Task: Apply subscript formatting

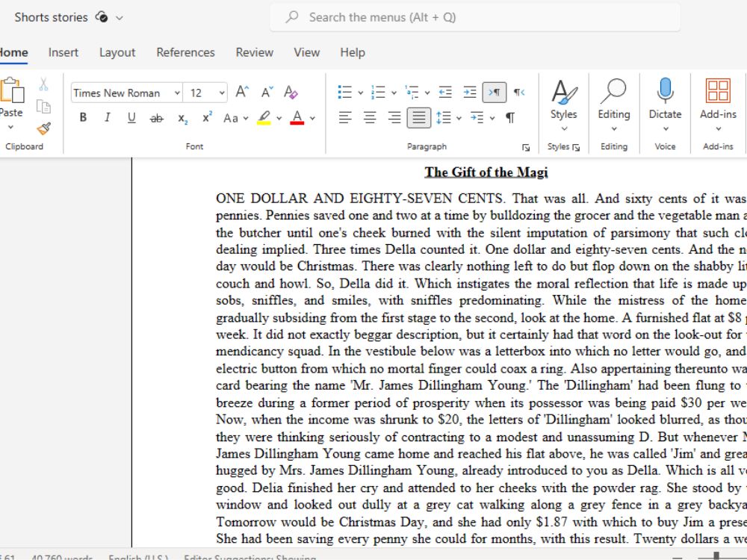Action: click(182, 118)
